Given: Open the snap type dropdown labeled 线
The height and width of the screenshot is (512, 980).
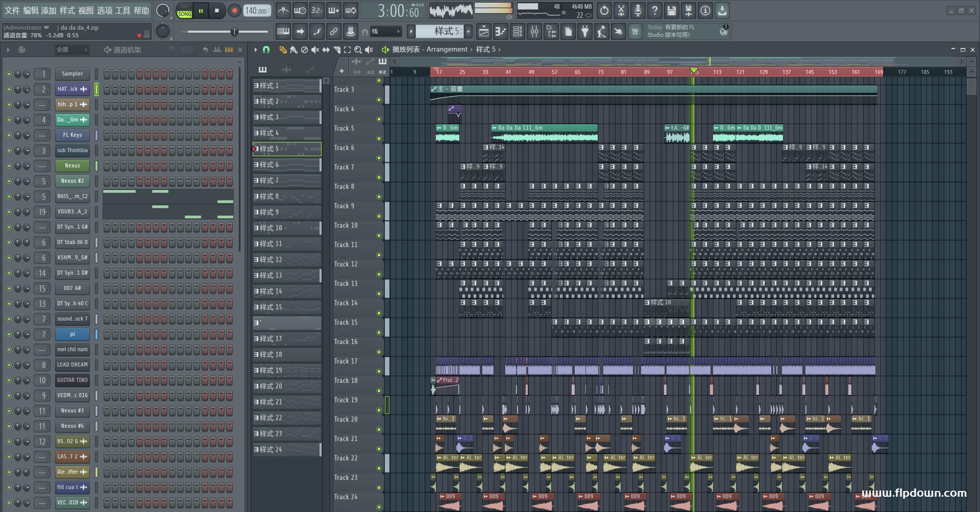Looking at the screenshot, I should point(385,32).
